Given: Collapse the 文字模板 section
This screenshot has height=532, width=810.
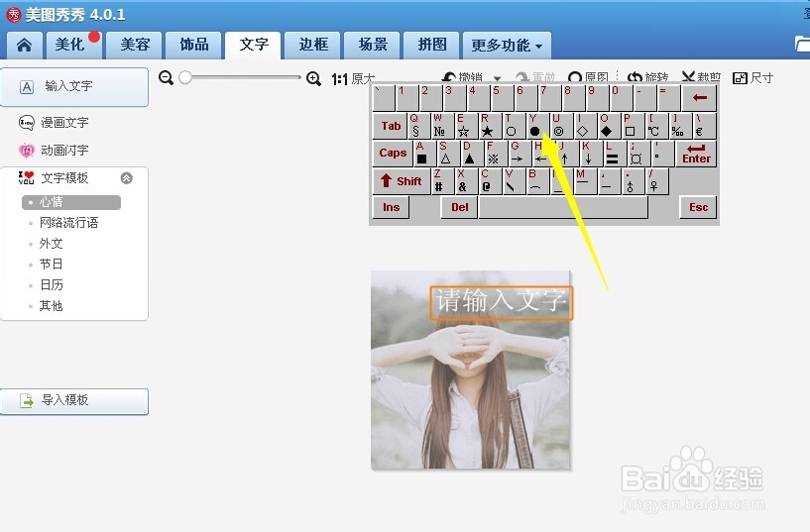Looking at the screenshot, I should tap(127, 178).
